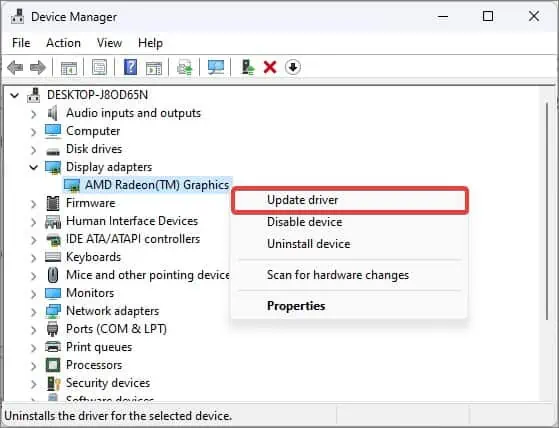Select the Print queues label

point(99,347)
